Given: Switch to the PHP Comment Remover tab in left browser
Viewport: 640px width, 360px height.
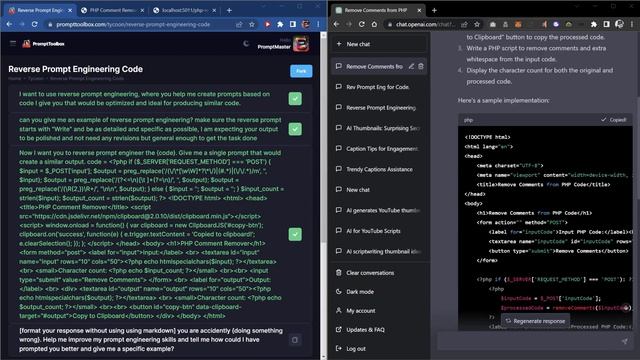Looking at the screenshot, I should click(112, 10).
